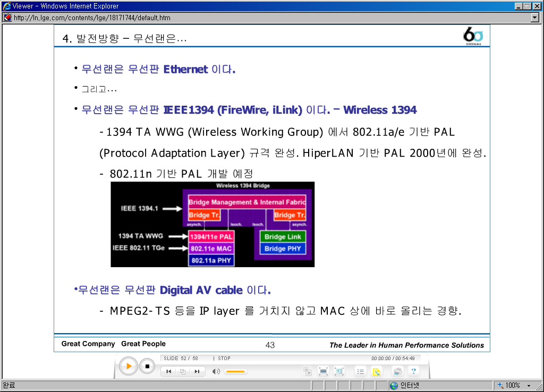Maximize the Viewer window
Viewport: 544px width, 392px height.
(x=527, y=6)
